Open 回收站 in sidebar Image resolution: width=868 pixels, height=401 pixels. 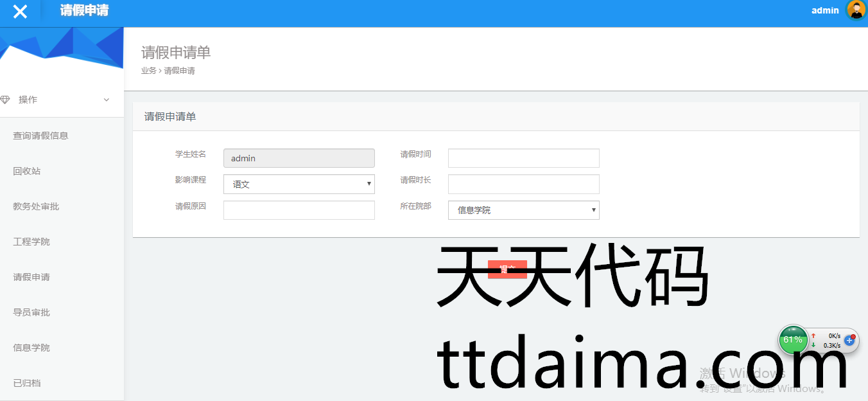tap(27, 171)
